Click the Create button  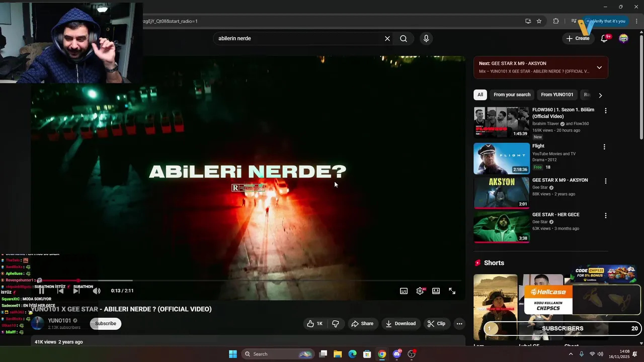click(x=578, y=38)
